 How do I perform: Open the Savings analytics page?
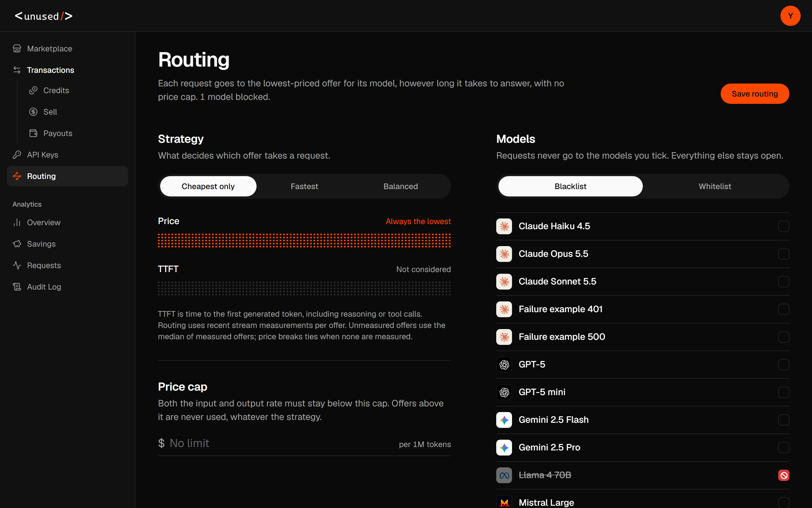67,244
